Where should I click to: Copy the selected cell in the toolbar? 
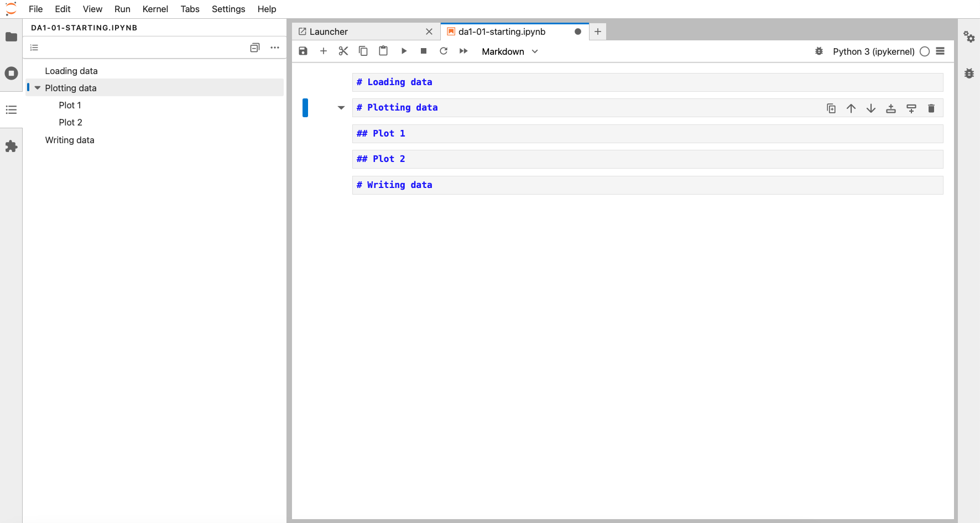(x=363, y=51)
